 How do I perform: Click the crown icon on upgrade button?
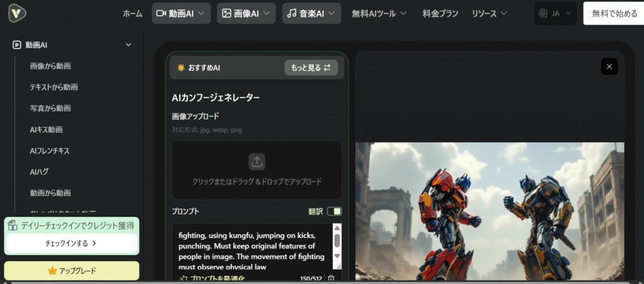[x=52, y=271]
